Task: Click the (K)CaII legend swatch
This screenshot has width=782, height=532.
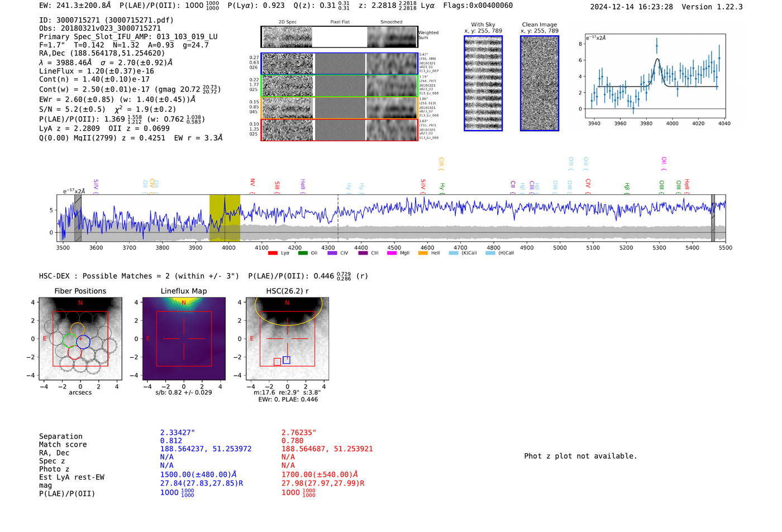Action: [x=454, y=253]
